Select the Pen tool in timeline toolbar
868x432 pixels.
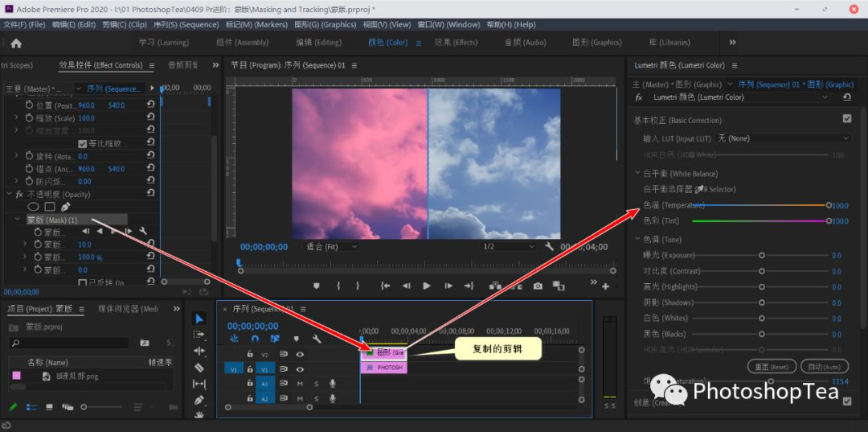coord(199,400)
